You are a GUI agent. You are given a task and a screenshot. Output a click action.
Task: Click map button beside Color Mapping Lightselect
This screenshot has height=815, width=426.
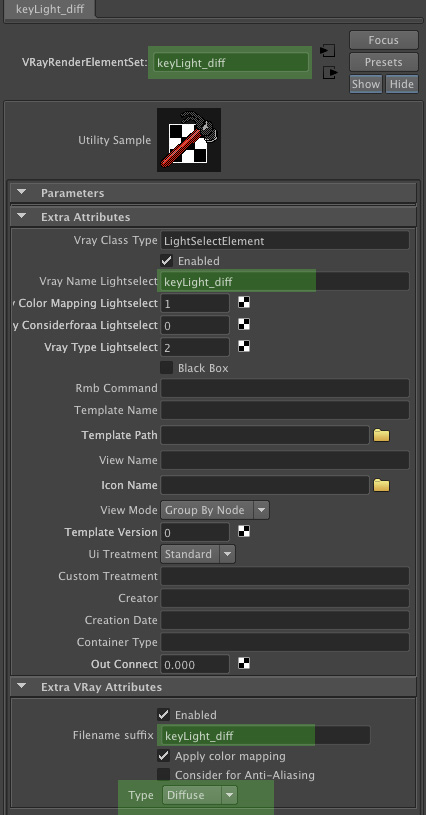click(x=244, y=302)
